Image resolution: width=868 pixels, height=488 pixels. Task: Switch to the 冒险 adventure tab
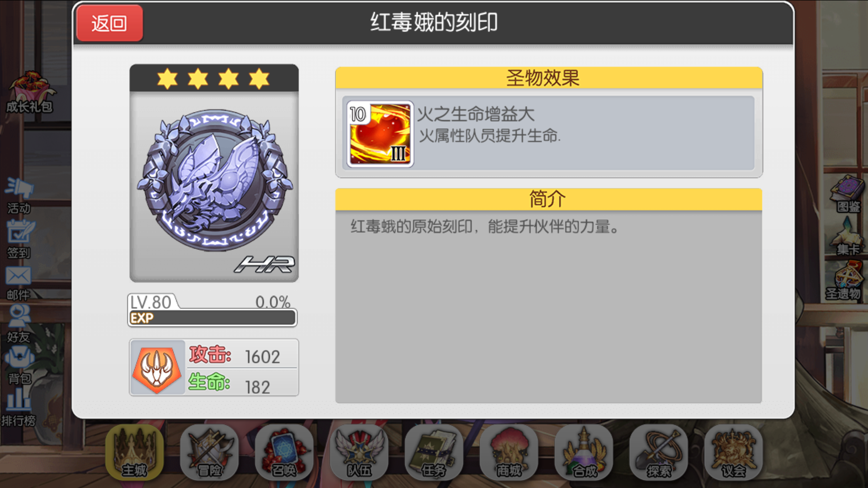[209, 452]
